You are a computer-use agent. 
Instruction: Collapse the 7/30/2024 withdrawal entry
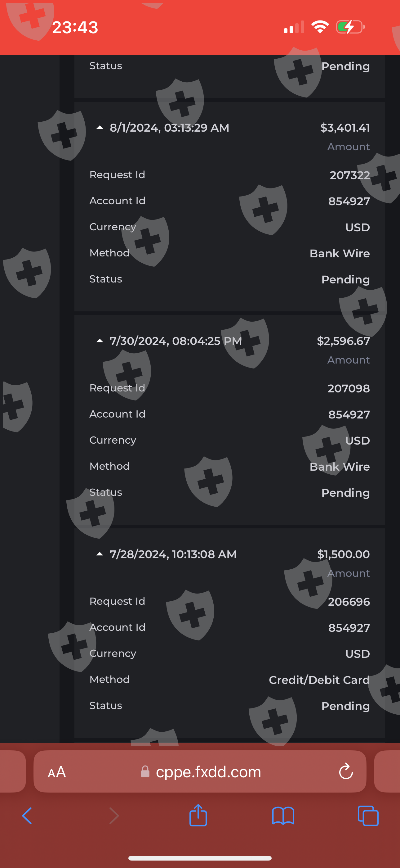(100, 341)
